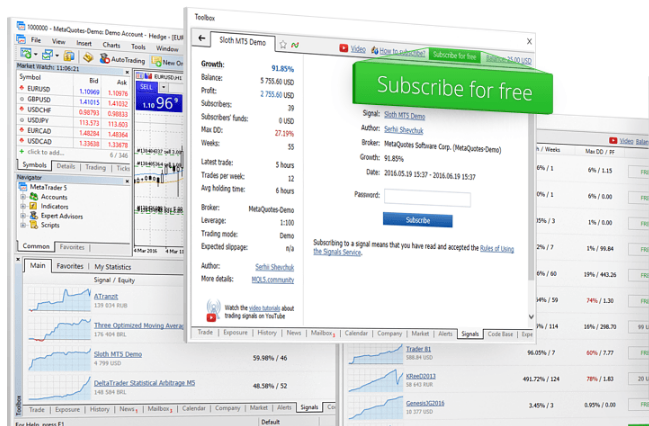
Task: Click the red-green chart icon beside the star
Action: 295,45
